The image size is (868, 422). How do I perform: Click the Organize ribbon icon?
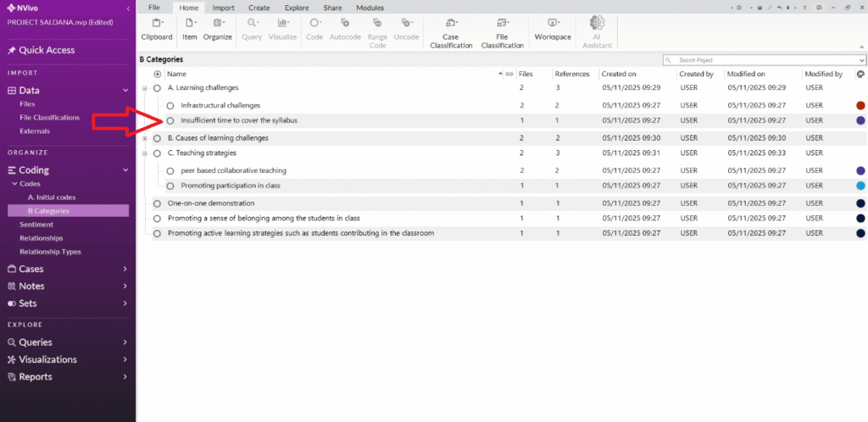(217, 24)
